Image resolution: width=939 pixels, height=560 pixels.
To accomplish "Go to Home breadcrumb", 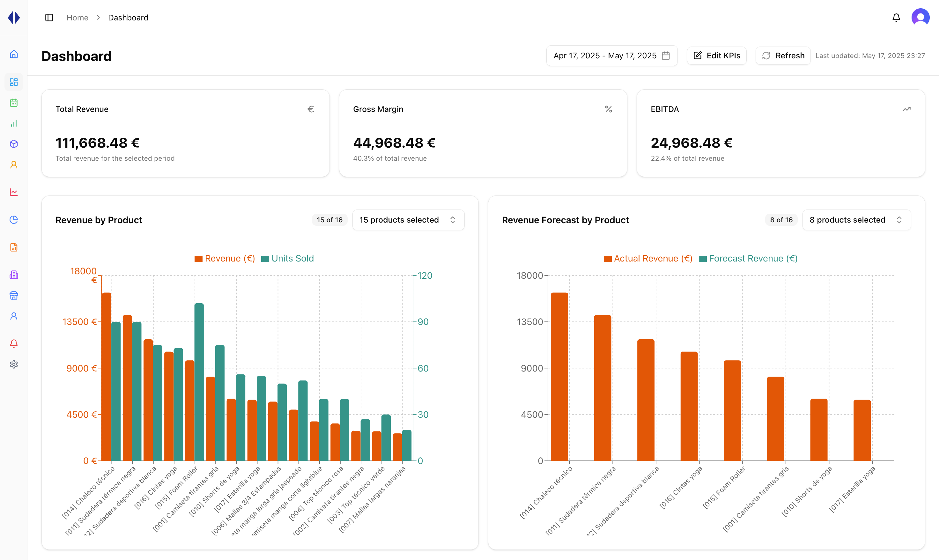I will 78,18.
